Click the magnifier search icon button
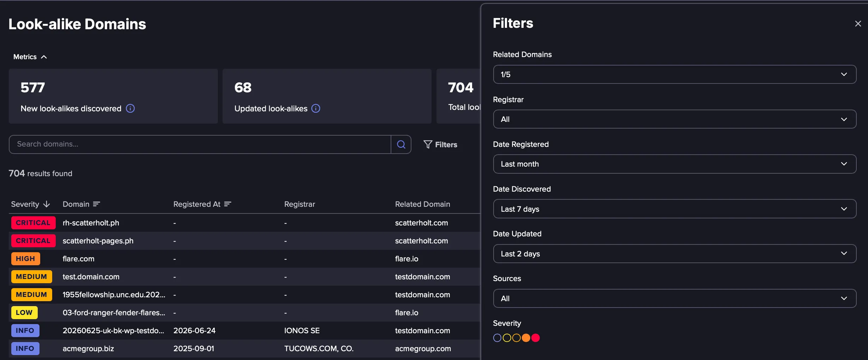Viewport: 868px width, 360px height. [401, 144]
